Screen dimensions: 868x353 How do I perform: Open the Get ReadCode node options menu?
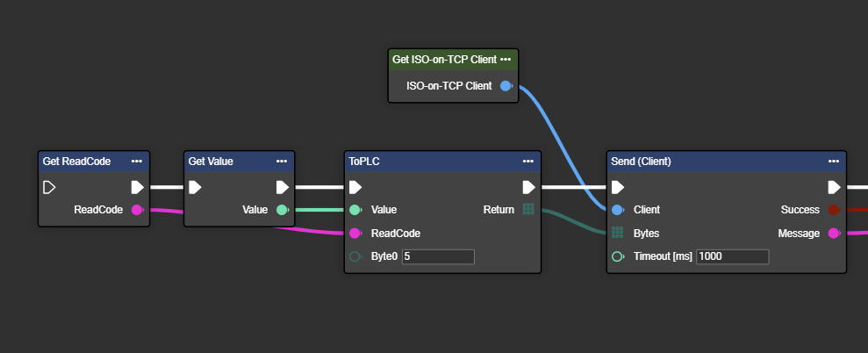click(136, 162)
